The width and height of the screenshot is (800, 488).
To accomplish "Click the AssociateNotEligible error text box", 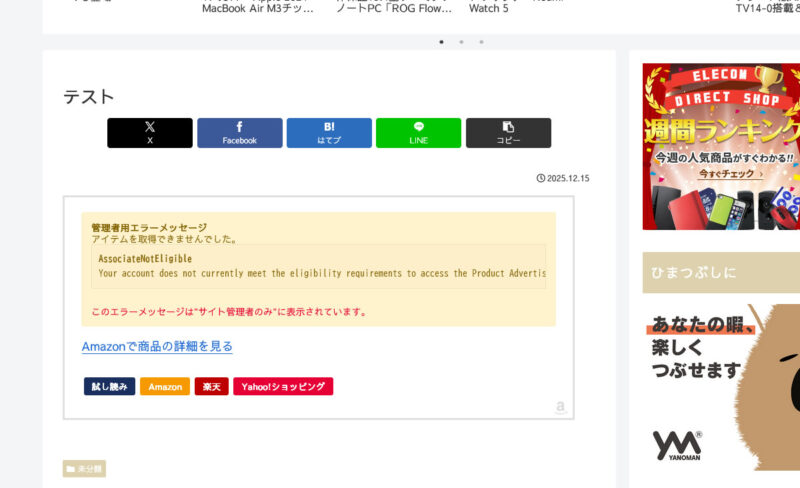I will tap(318, 266).
